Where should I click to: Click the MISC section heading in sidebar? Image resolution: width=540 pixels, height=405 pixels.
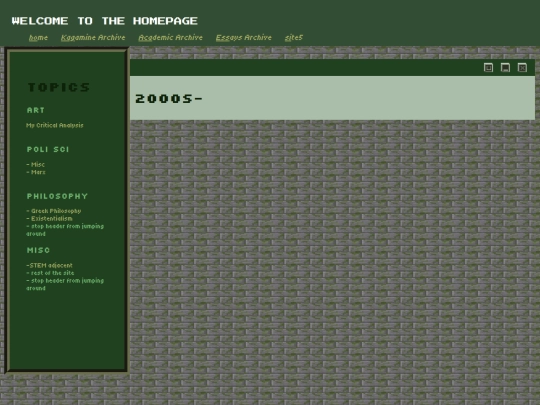(39, 250)
